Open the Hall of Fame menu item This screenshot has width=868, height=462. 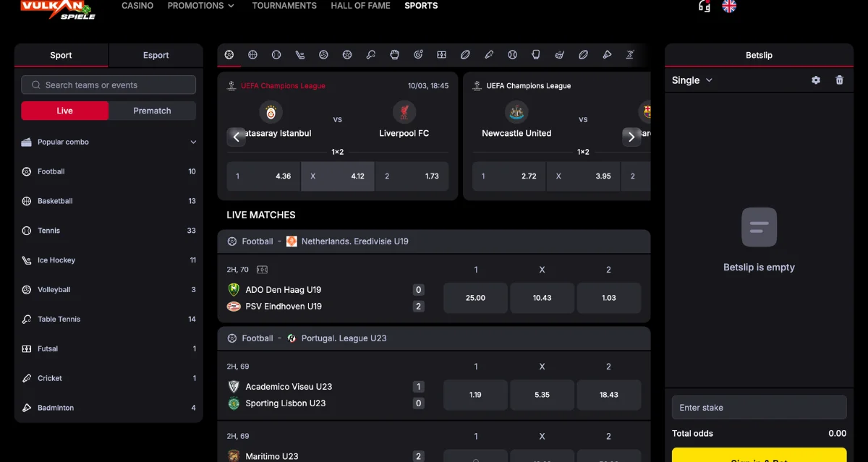(360, 5)
